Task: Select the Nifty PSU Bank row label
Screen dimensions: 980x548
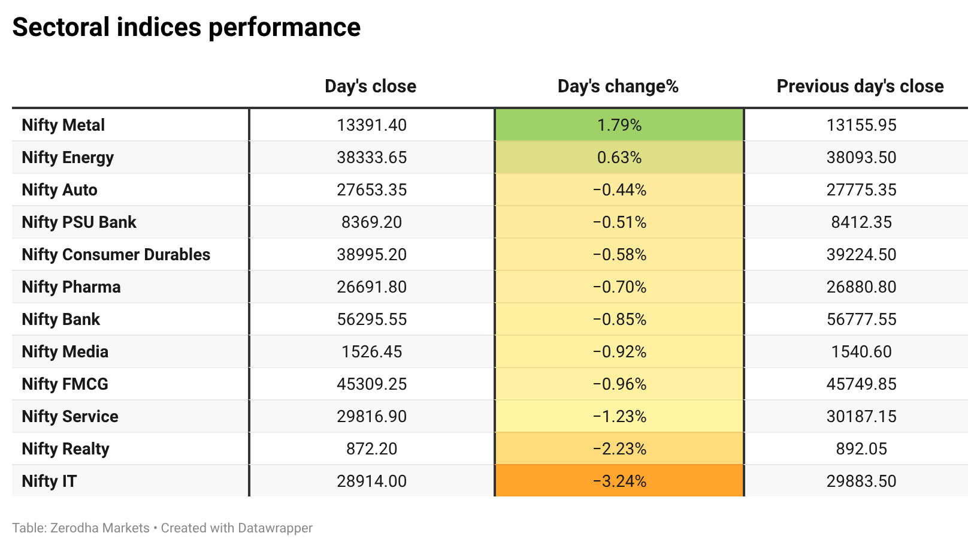Action: click(79, 222)
